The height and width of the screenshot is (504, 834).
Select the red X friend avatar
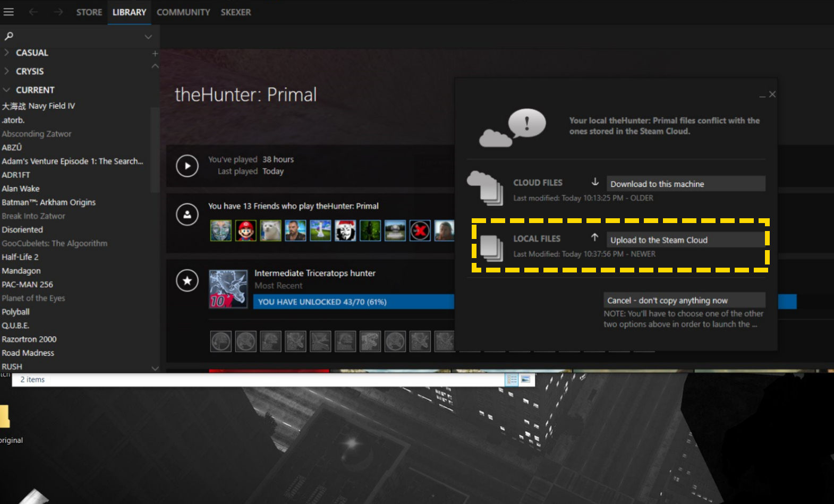pos(420,230)
